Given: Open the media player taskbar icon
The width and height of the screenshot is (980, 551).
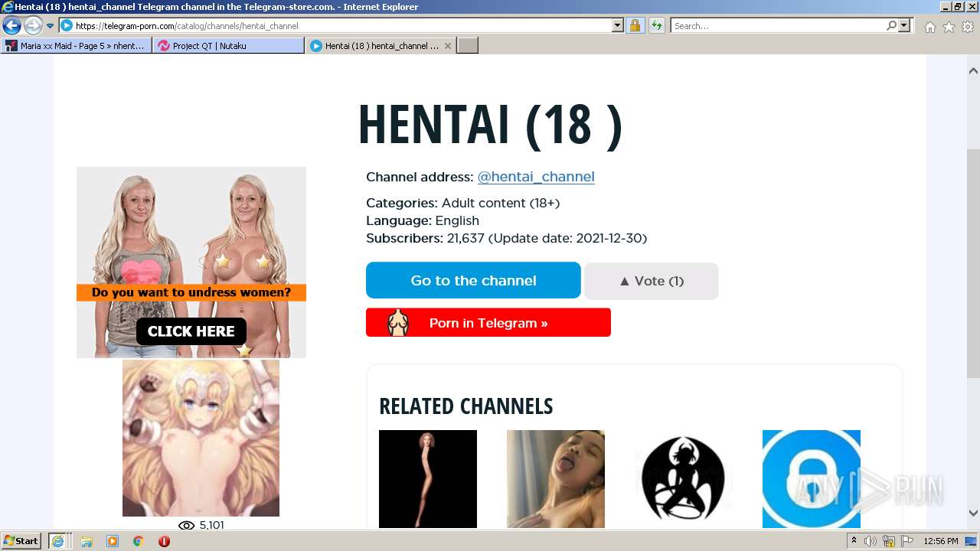Looking at the screenshot, I should [x=113, y=541].
